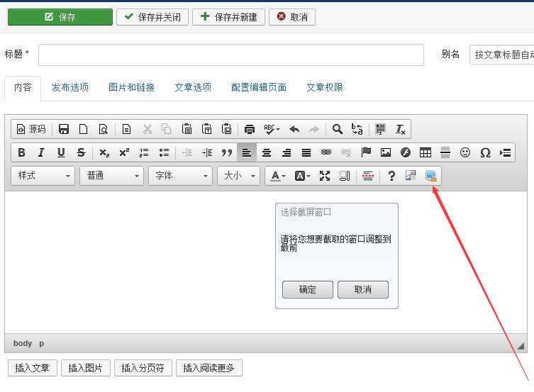Screen dimensions: 534x392
Task: Click the undo arrow icon
Action: [x=294, y=129]
